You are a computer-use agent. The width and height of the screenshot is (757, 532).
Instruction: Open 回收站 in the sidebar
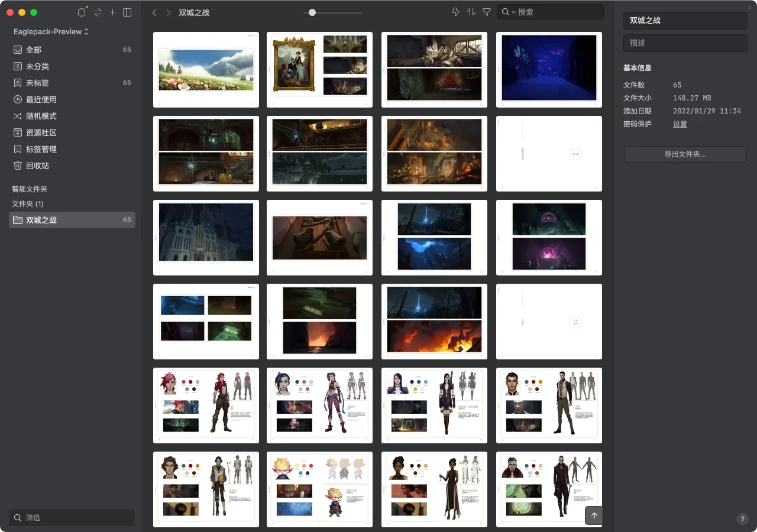pyautogui.click(x=72, y=166)
